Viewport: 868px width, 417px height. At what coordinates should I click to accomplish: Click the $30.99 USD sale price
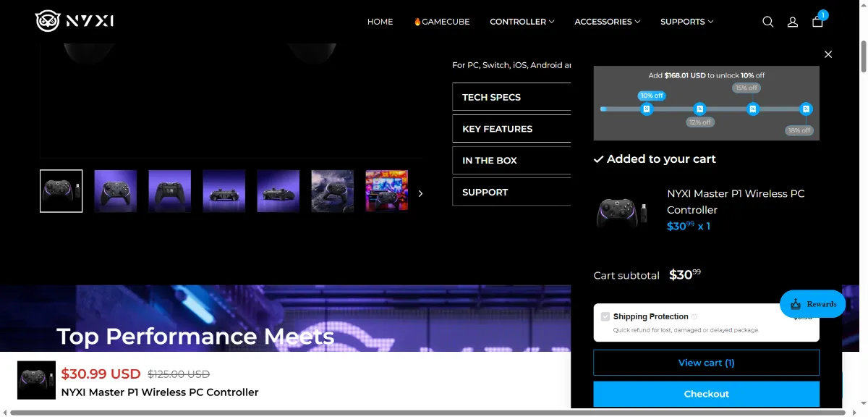pyautogui.click(x=101, y=374)
